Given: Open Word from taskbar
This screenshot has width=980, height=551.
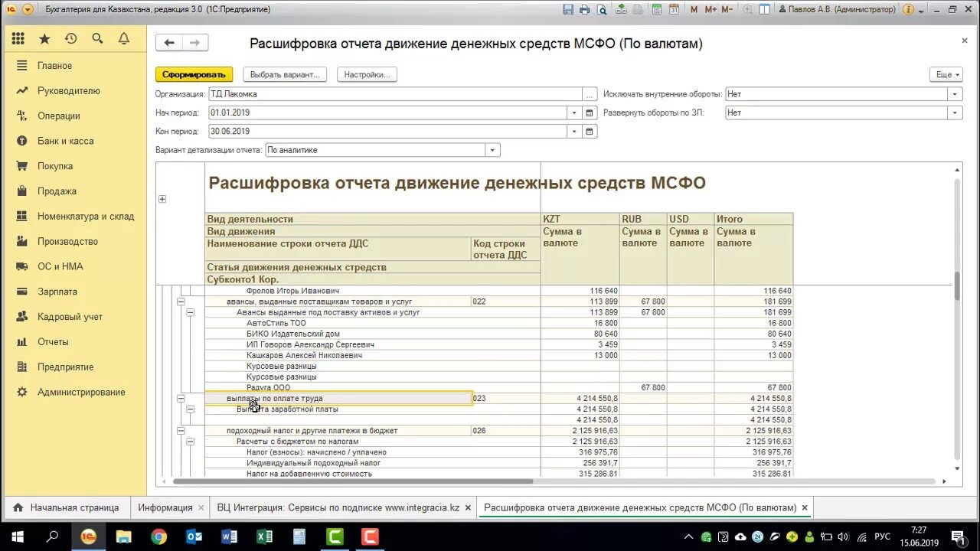Looking at the screenshot, I should pos(229,536).
